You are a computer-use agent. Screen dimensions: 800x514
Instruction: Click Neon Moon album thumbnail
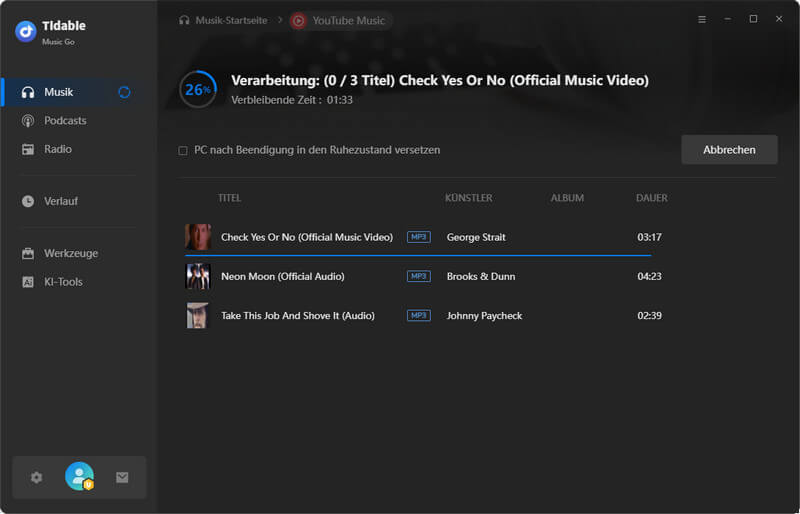[198, 276]
